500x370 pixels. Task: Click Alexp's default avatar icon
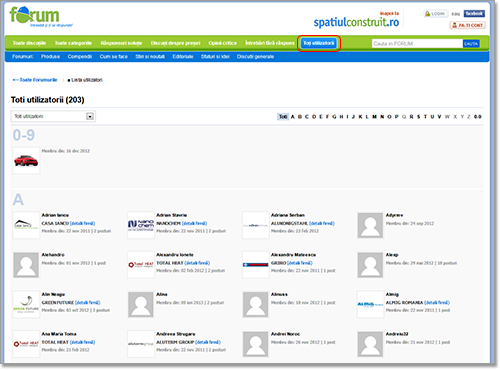(370, 265)
